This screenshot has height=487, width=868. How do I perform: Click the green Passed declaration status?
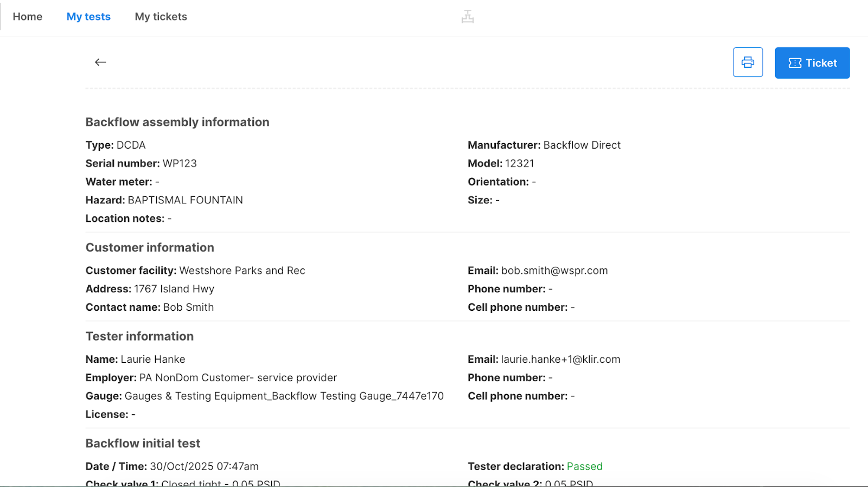coord(584,466)
